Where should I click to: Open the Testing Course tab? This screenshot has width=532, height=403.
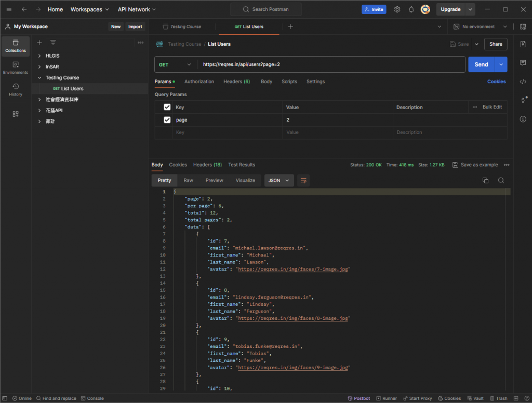[x=182, y=26]
